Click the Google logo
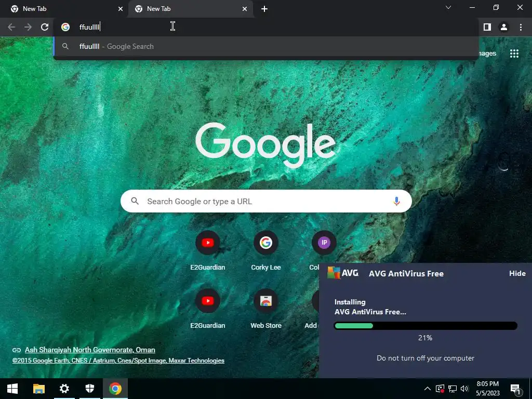 click(x=266, y=145)
